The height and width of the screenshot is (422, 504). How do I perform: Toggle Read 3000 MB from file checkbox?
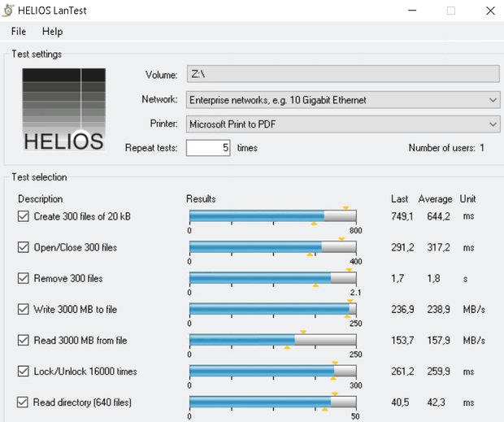click(23, 341)
